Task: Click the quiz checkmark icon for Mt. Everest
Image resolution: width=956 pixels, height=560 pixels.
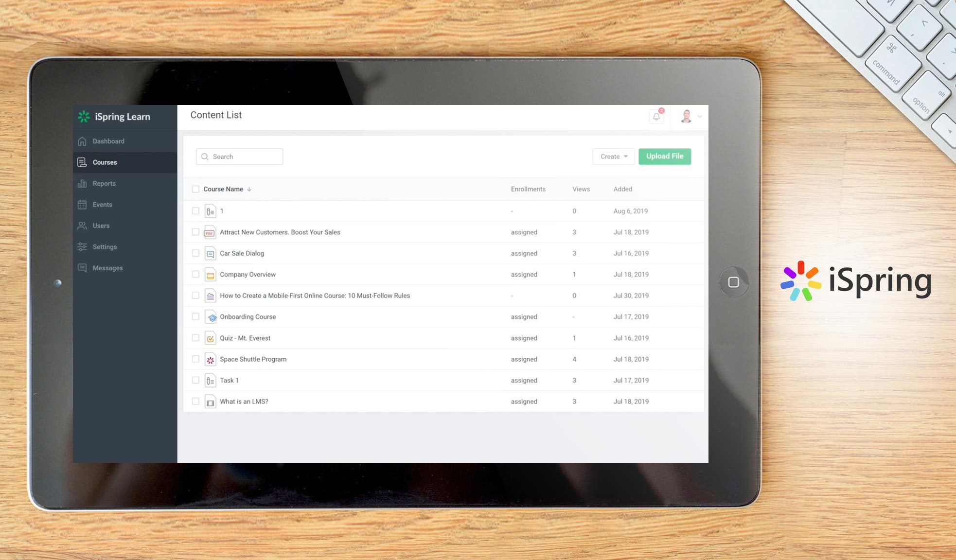Action: (x=210, y=338)
